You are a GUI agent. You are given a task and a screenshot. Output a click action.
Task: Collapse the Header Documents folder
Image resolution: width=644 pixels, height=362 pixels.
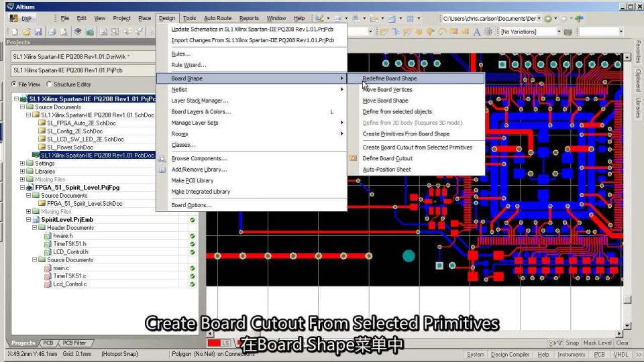(x=34, y=228)
